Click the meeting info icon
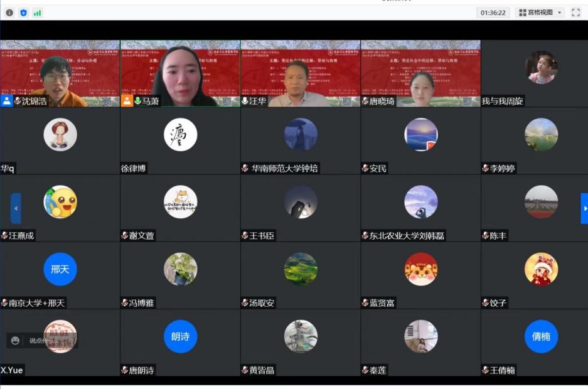 (x=9, y=13)
